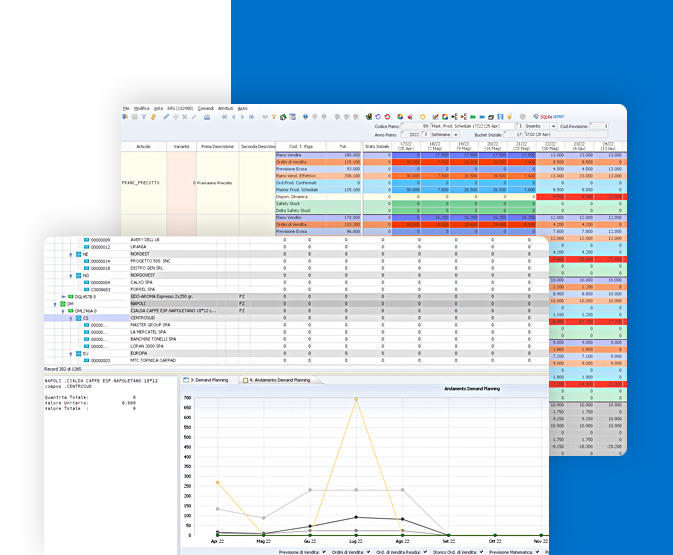The image size is (673, 555).
Task: Collapse the NO tree node
Action: point(71,276)
